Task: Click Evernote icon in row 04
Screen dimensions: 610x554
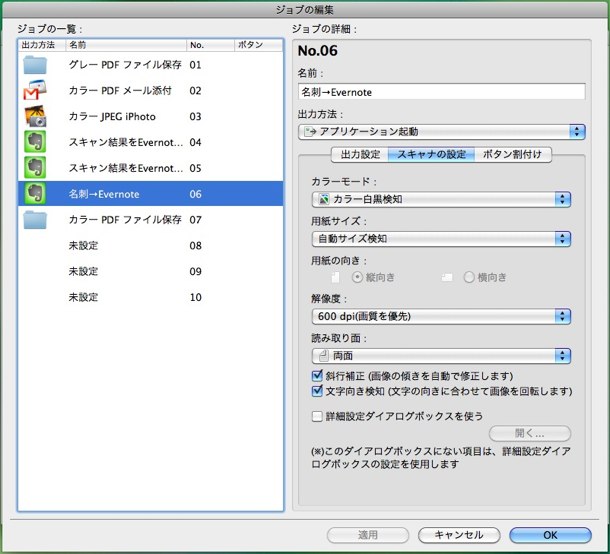Action: pyautogui.click(x=35, y=142)
